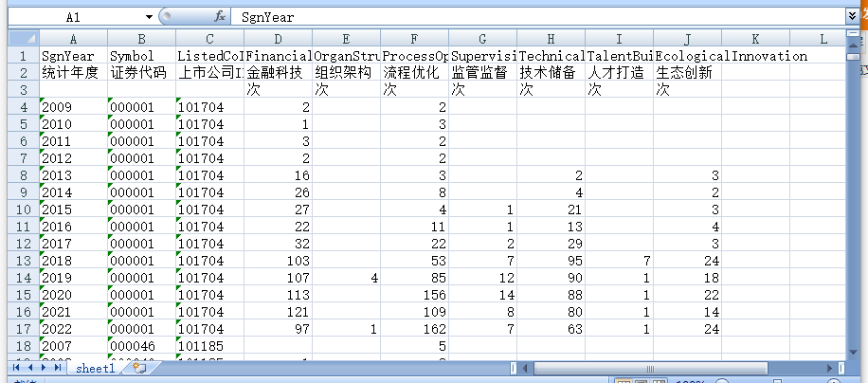Go to next sheet with navigation arrow
Viewport: 868px width, 383px height.
click(x=44, y=368)
